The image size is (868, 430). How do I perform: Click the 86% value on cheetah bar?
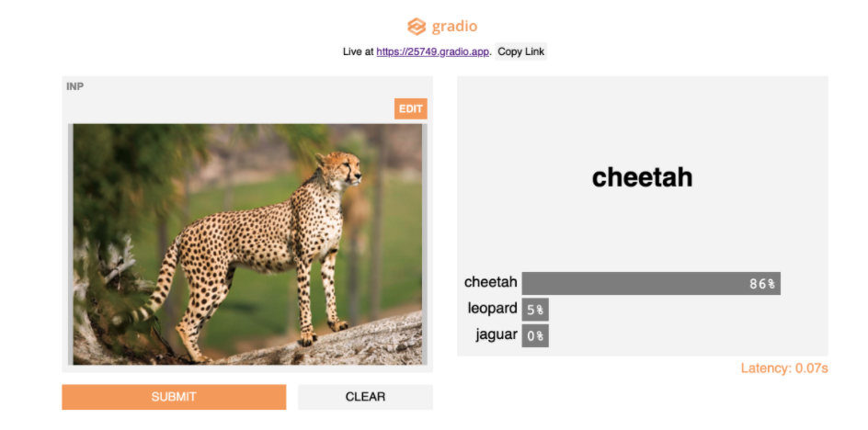point(762,284)
